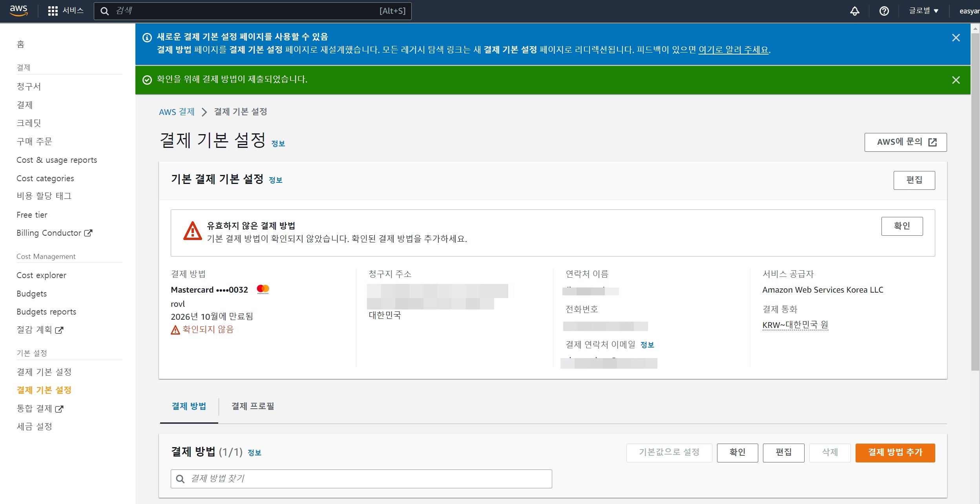Open notifications bell icon
980x504 pixels.
[854, 11]
